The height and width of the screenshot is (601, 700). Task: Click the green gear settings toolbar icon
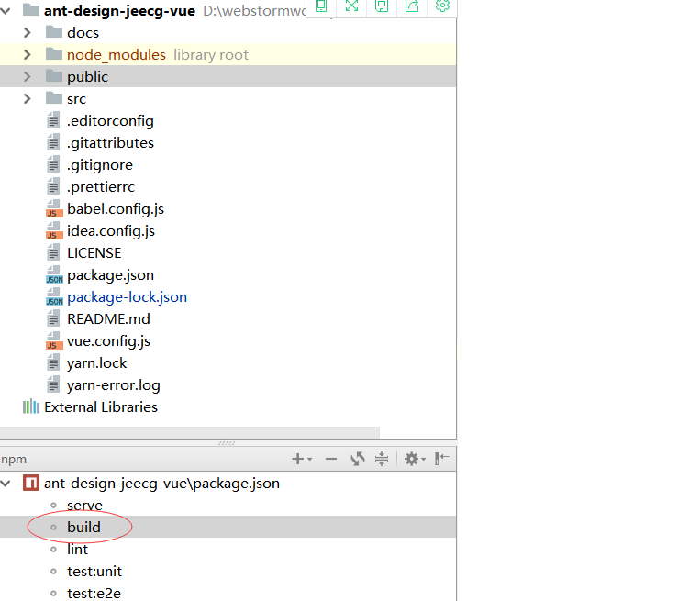(x=442, y=6)
